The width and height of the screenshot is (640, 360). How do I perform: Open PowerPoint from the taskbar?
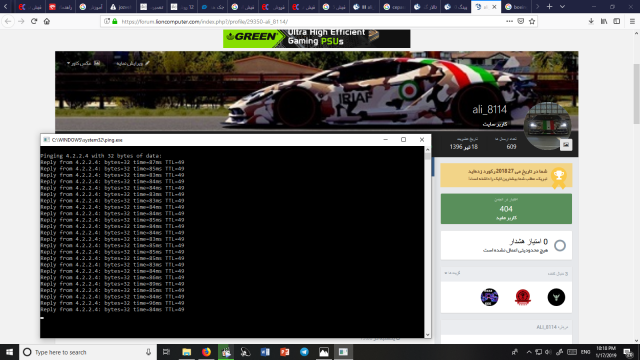(x=284, y=352)
